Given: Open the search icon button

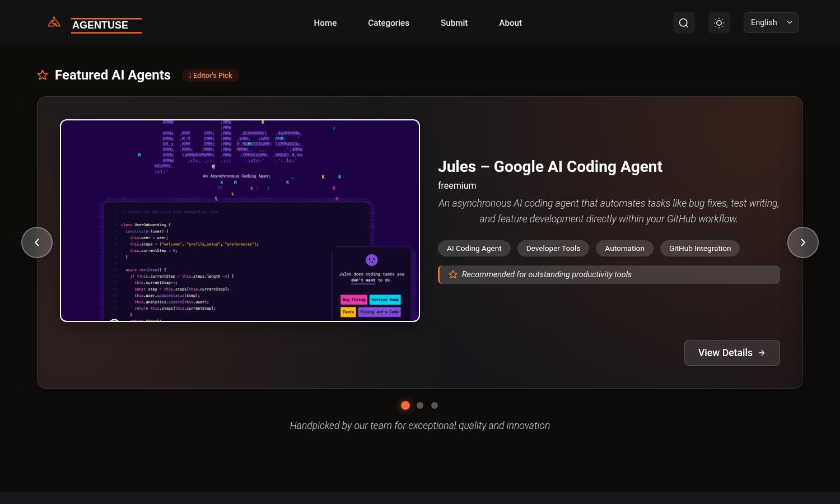Looking at the screenshot, I should pos(684,23).
